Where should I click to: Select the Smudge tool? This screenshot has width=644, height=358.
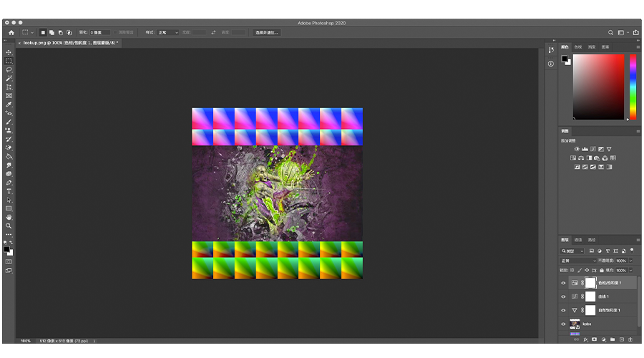[x=9, y=165]
